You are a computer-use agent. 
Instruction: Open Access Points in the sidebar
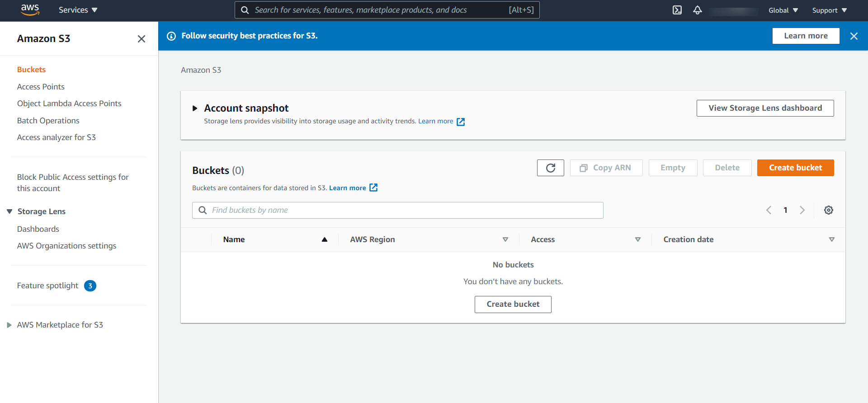pyautogui.click(x=41, y=87)
